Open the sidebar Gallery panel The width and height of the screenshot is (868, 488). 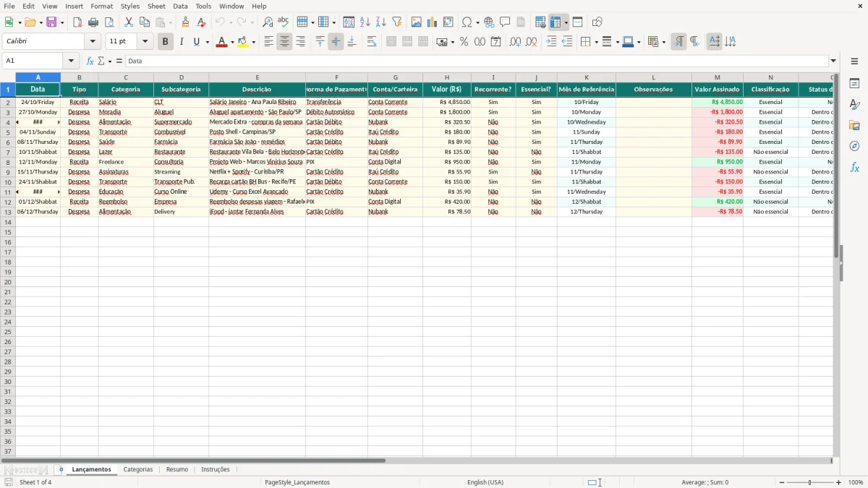(x=854, y=125)
